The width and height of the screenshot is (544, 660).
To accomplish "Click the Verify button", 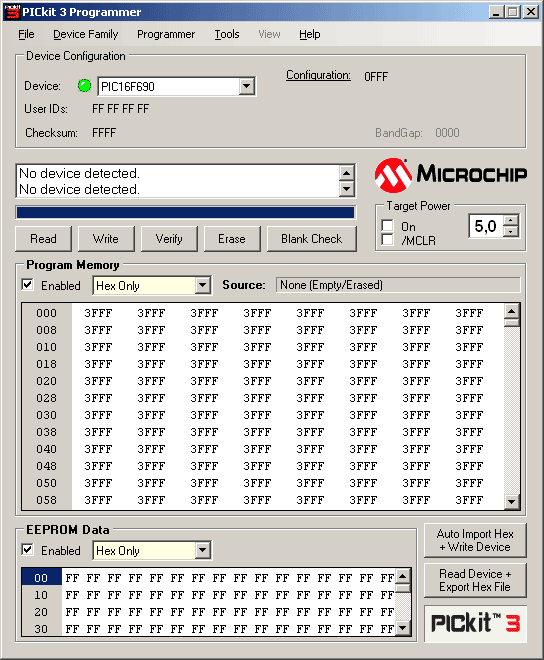I will (x=169, y=239).
